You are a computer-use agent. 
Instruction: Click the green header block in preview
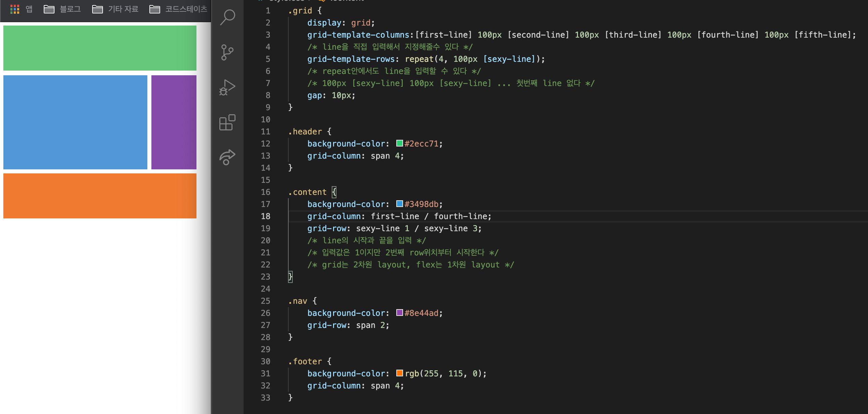coord(100,48)
